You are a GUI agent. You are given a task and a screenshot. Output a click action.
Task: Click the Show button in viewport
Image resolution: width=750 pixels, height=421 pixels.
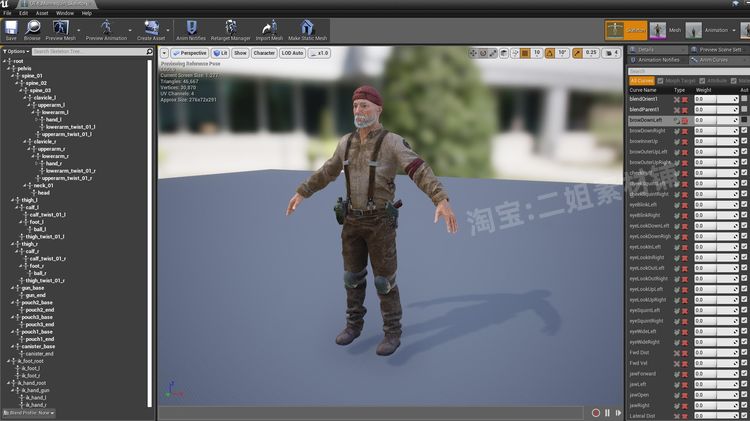(240, 53)
